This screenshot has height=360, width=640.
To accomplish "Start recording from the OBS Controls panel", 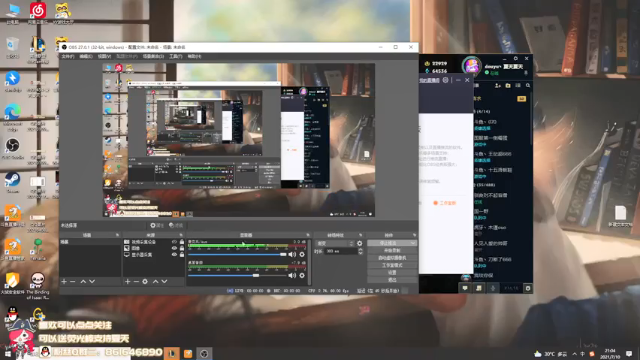I will tap(392, 251).
